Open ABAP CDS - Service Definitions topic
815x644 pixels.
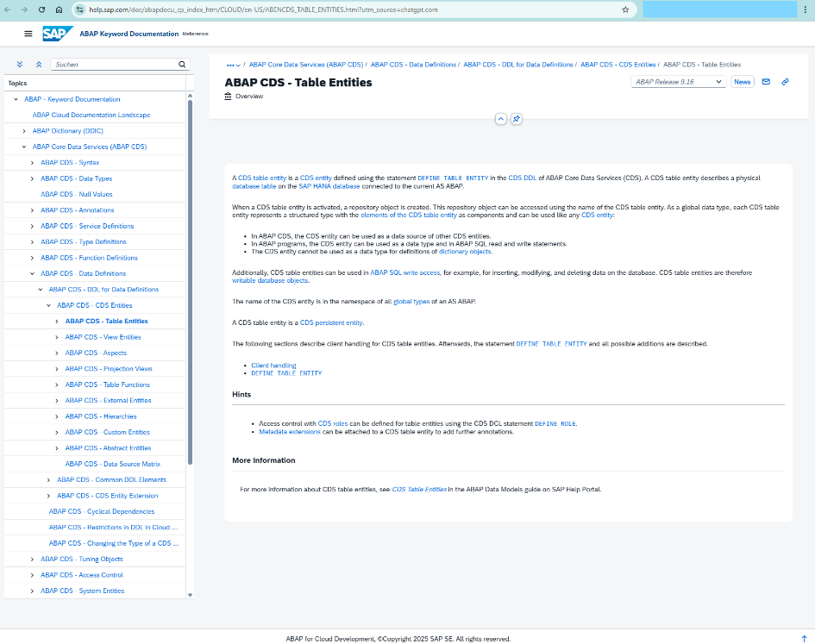pos(87,226)
